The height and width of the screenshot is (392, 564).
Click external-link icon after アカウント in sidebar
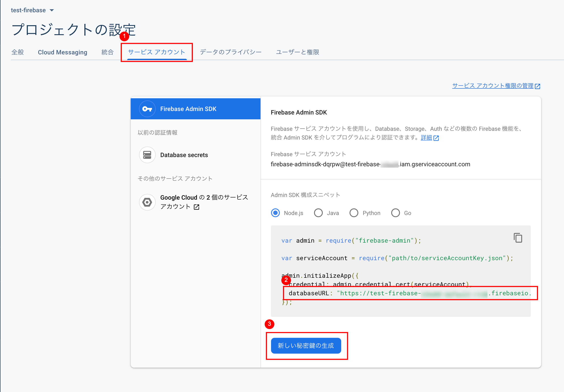(x=196, y=207)
